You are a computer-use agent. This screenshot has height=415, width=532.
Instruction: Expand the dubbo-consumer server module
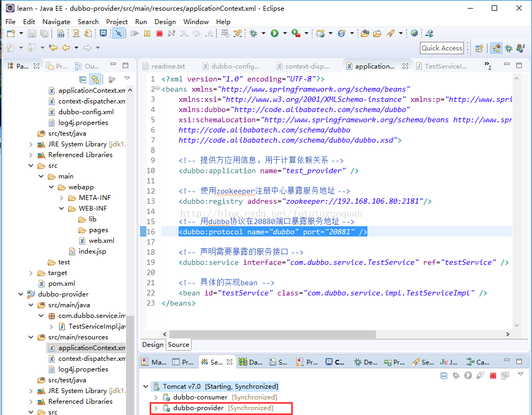click(156, 397)
